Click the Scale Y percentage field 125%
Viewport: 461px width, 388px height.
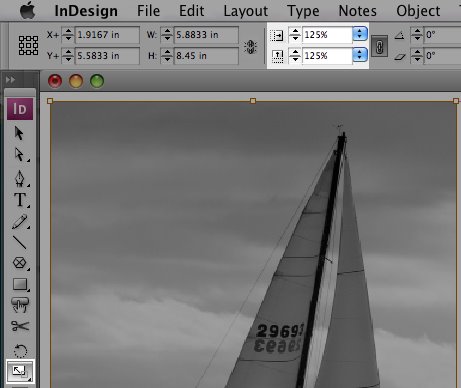point(327,55)
